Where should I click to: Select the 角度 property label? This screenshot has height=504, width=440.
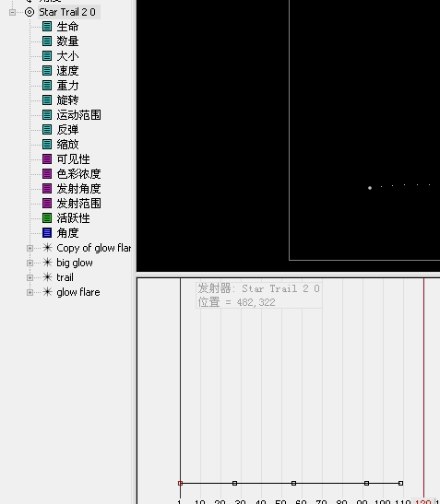(x=67, y=233)
